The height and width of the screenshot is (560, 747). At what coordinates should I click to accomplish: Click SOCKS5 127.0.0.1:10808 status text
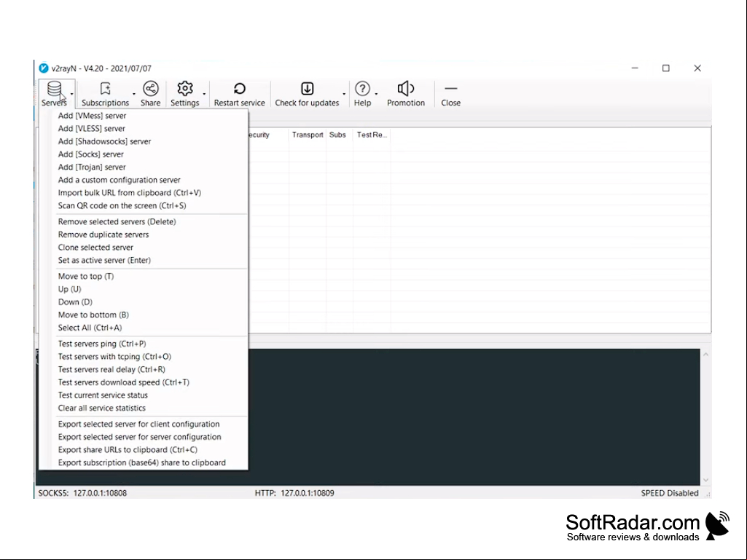click(x=82, y=493)
